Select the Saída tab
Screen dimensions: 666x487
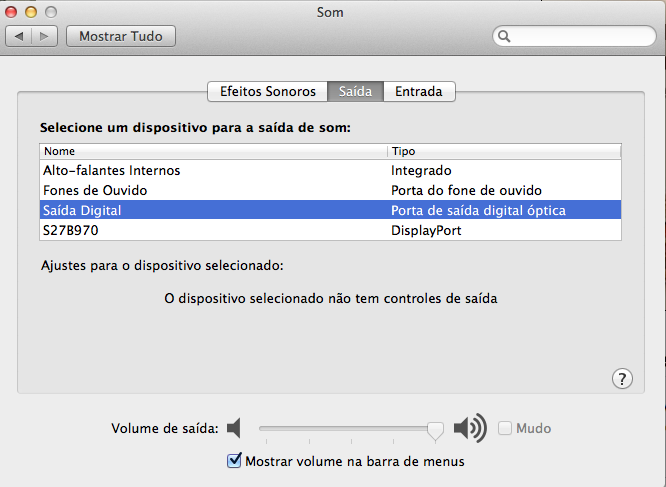point(355,91)
